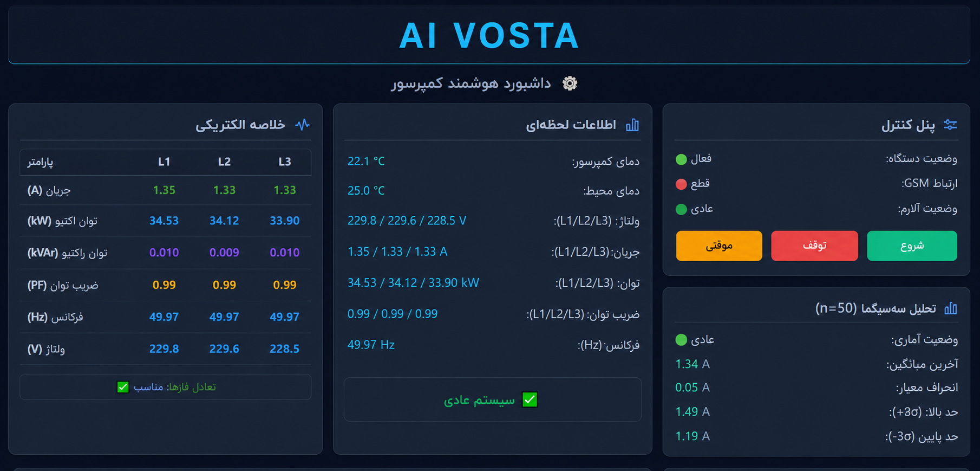
Task: Click the standard deviation value 0.05 A
Action: [x=692, y=388]
